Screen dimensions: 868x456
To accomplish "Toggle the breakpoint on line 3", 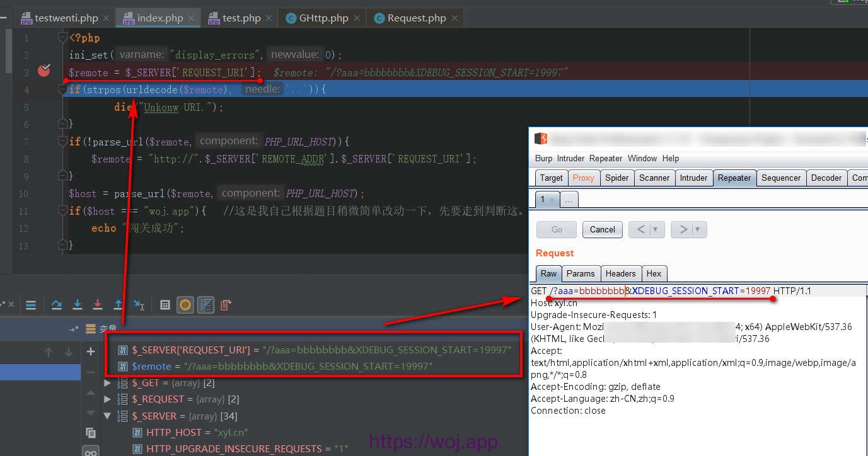I will coord(43,71).
